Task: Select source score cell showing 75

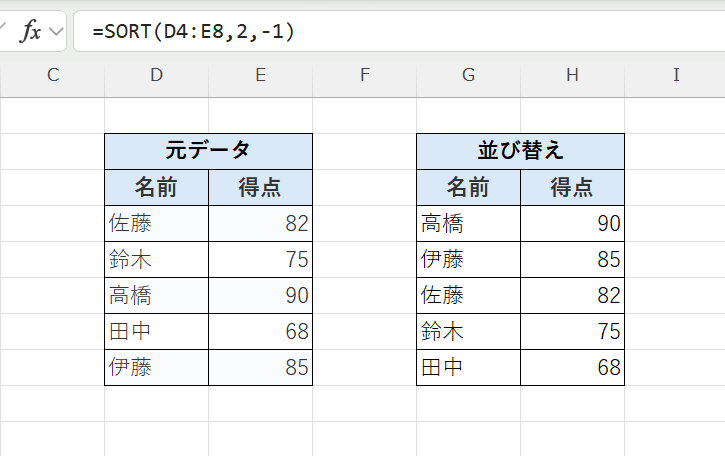Action: point(260,259)
